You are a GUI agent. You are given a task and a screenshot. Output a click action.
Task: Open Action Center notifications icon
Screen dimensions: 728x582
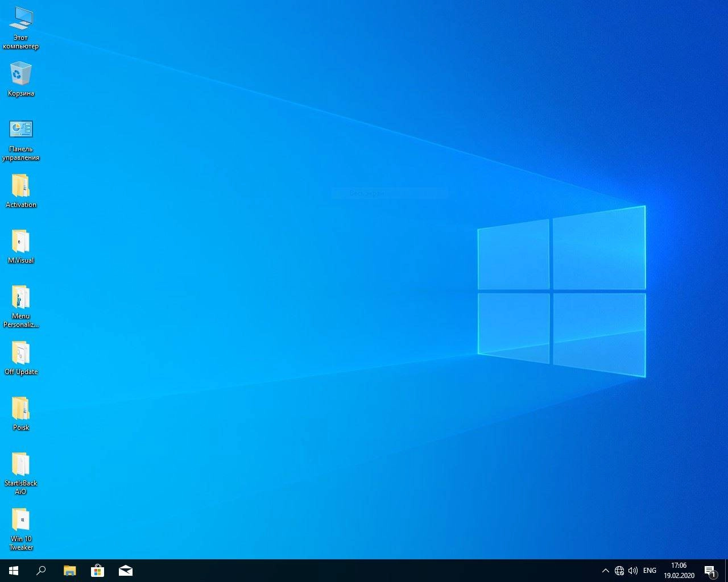click(710, 571)
